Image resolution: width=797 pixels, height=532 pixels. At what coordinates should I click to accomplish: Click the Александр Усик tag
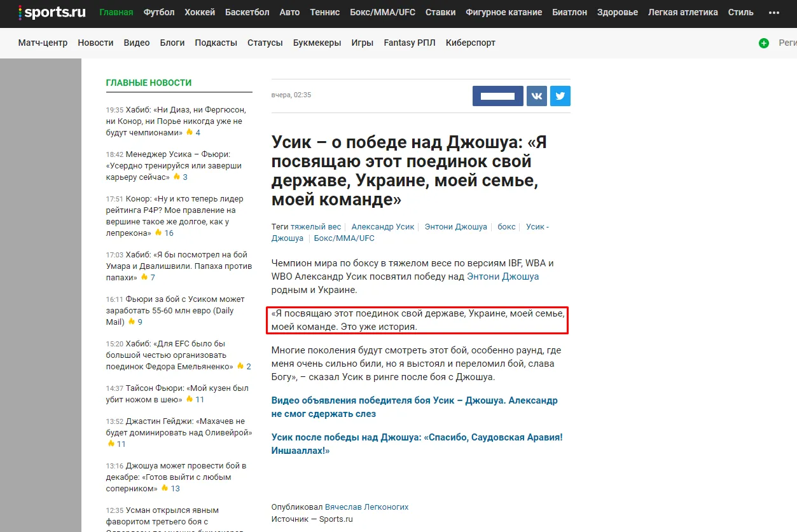[x=383, y=226]
